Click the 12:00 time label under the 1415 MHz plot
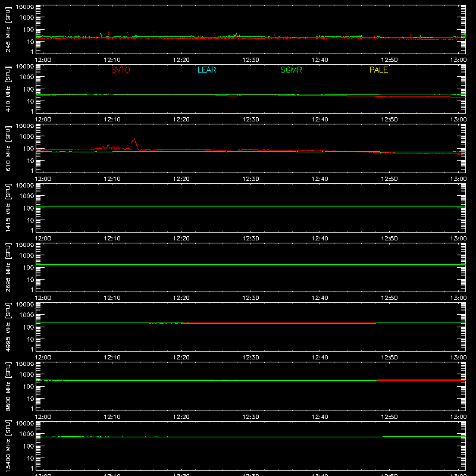Viewport: 476px width, 476px height. [x=43, y=239]
